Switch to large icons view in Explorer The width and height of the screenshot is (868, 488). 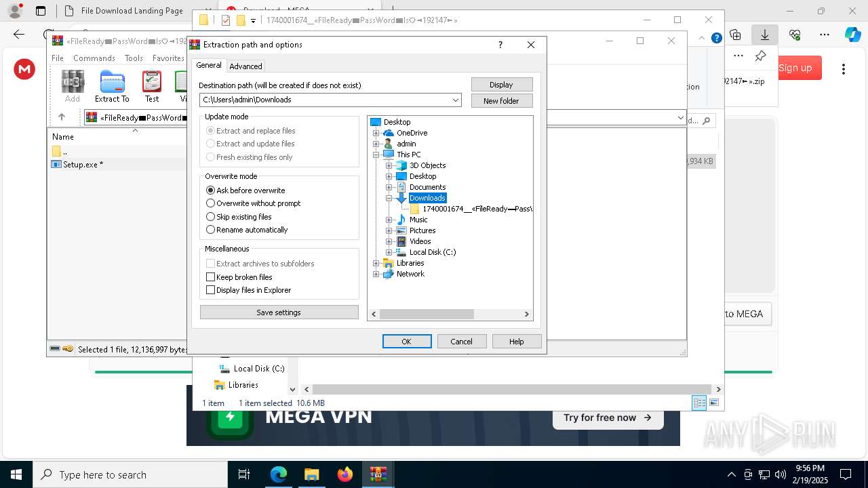click(713, 403)
